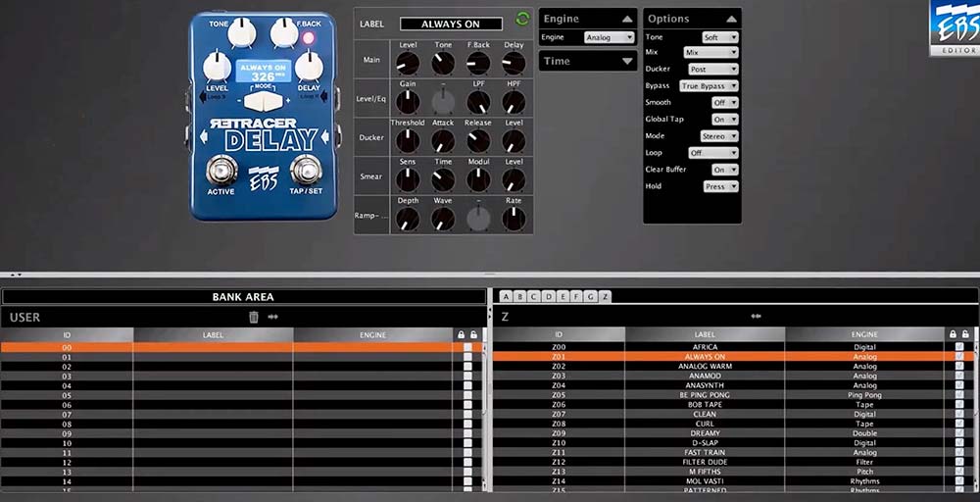Click the LPF knob
Viewport: 980px width, 502px height.
tap(479, 102)
